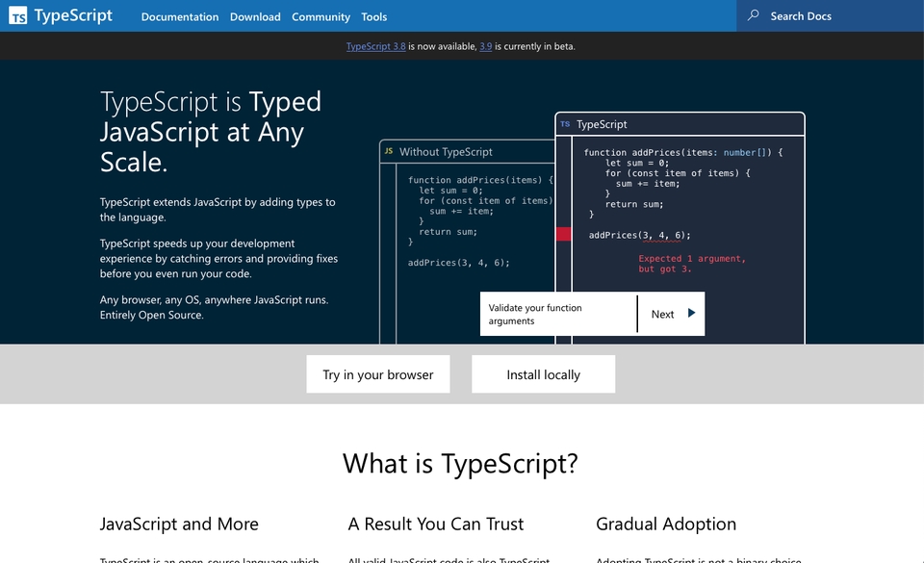Viewport: 924px width, 563px height.
Task: Click the red error marker in gutter
Action: tap(563, 235)
